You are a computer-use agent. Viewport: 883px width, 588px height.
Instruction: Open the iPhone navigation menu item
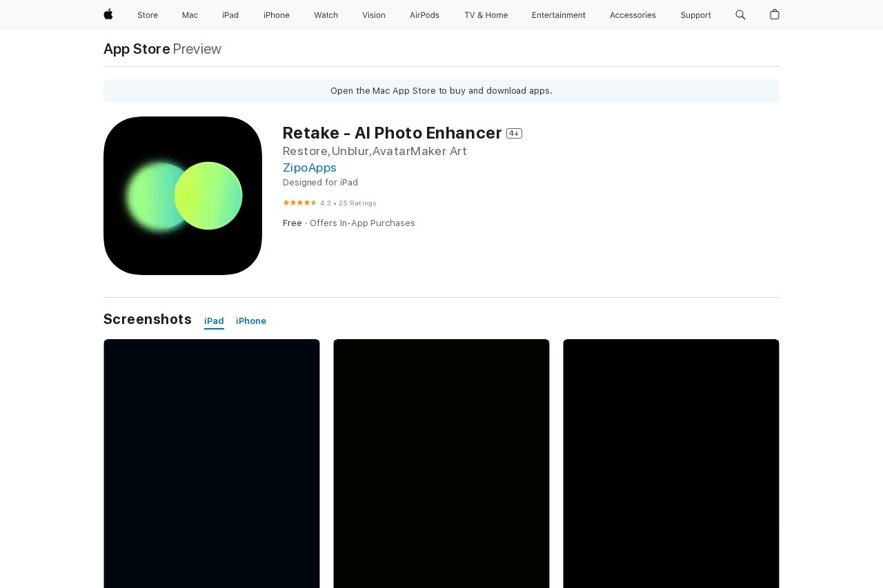click(277, 15)
